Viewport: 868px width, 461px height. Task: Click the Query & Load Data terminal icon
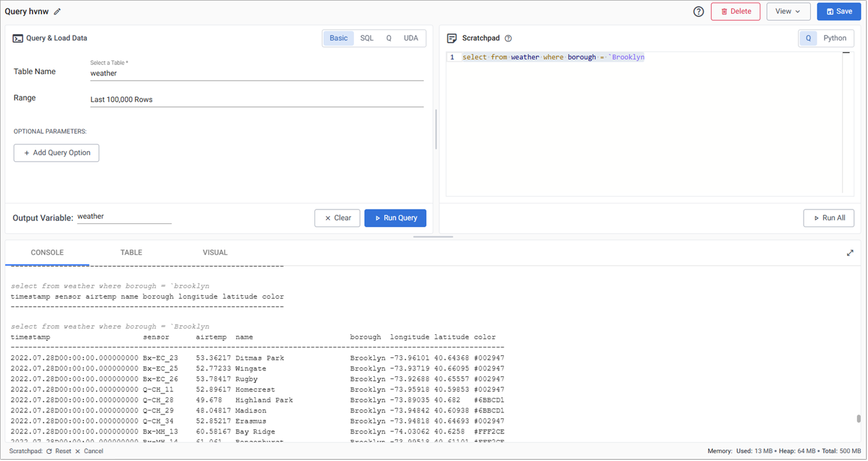tap(18, 38)
